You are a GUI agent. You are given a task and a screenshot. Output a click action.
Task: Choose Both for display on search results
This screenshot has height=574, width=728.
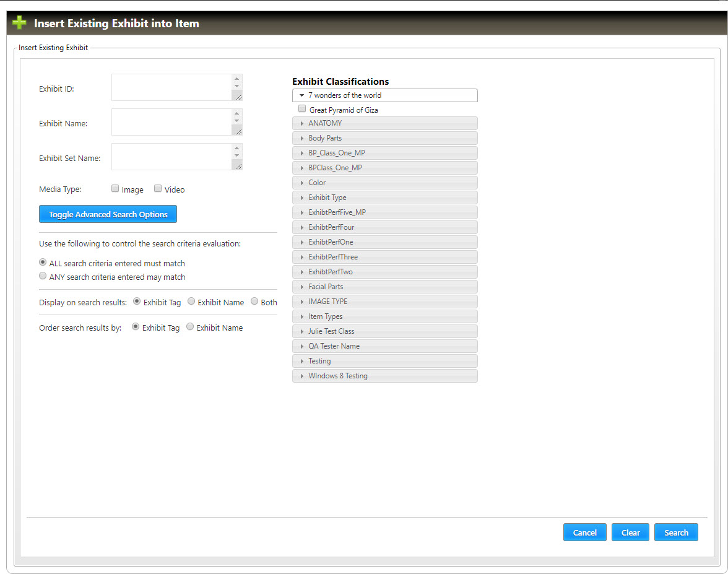[x=254, y=302]
